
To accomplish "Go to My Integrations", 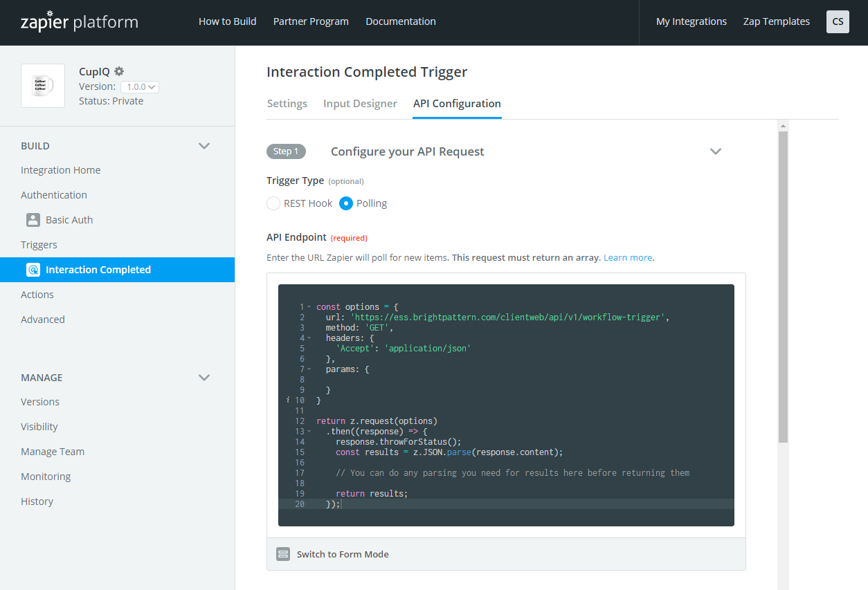I will pos(691,21).
